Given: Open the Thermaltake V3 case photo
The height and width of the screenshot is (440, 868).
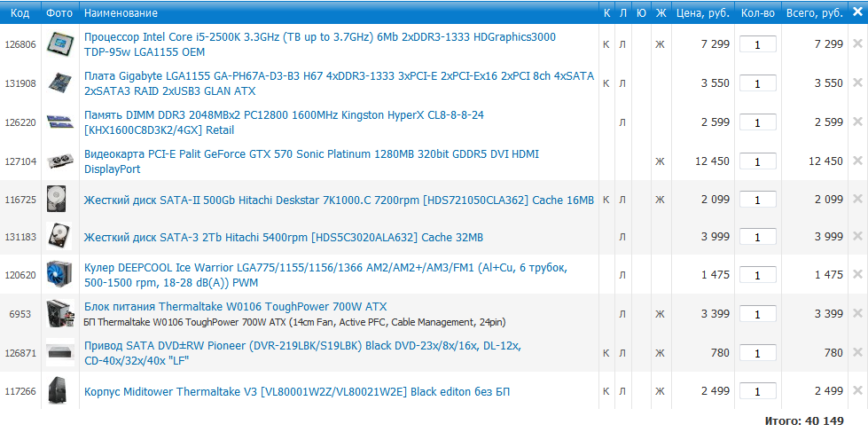Looking at the screenshot, I should click(x=58, y=391).
